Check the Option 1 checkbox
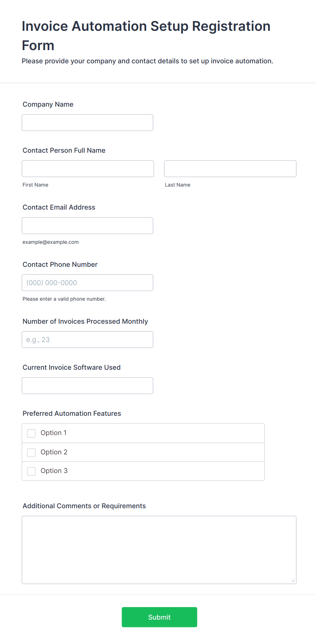Screen dimensions: 315x644 point(31,433)
